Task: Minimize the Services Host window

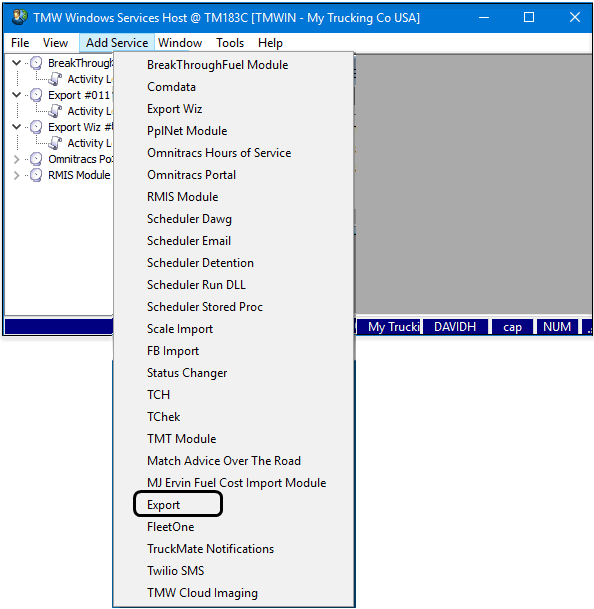Action: [x=484, y=17]
